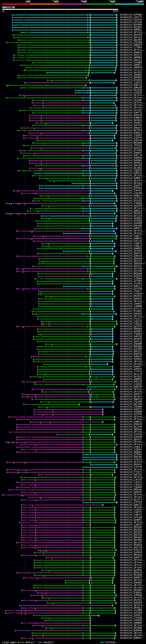
Task: Click the cyan alignment bar of UniRef100_B7FMW4
Action: click(65, 15)
